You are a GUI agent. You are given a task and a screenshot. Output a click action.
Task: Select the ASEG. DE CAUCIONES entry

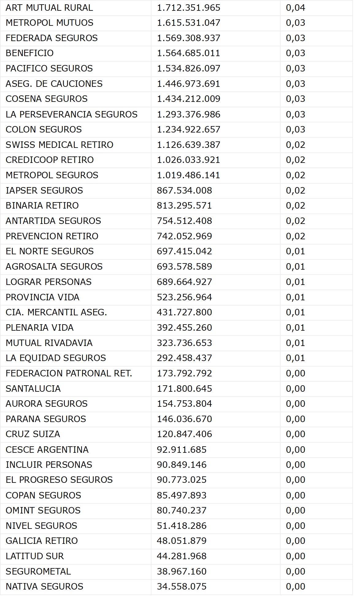point(54,84)
